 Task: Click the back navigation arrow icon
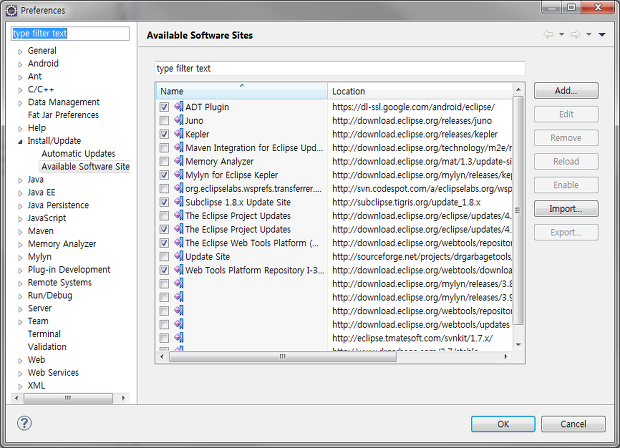pos(548,34)
